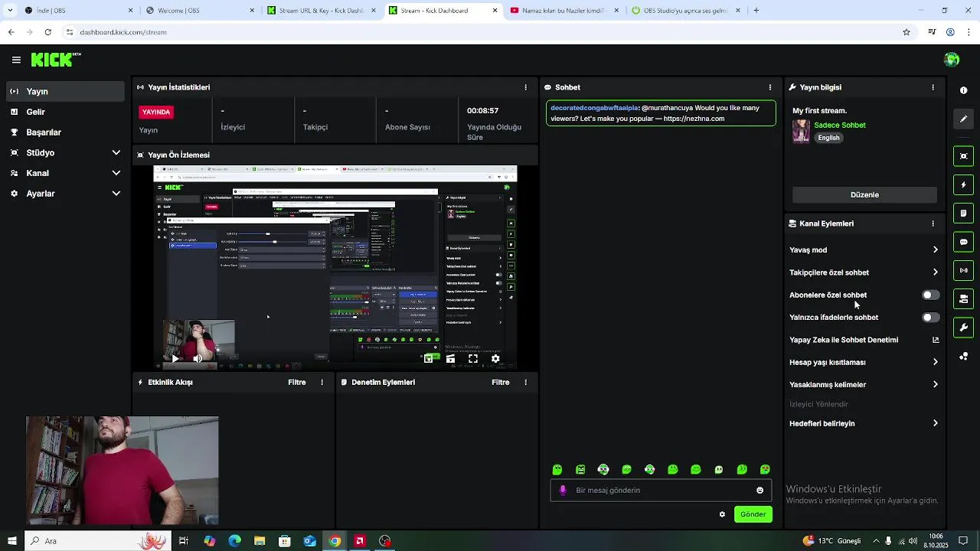Open external link icon for Yapay Zeka Denetimi
The image size is (980, 551).
[x=935, y=340]
